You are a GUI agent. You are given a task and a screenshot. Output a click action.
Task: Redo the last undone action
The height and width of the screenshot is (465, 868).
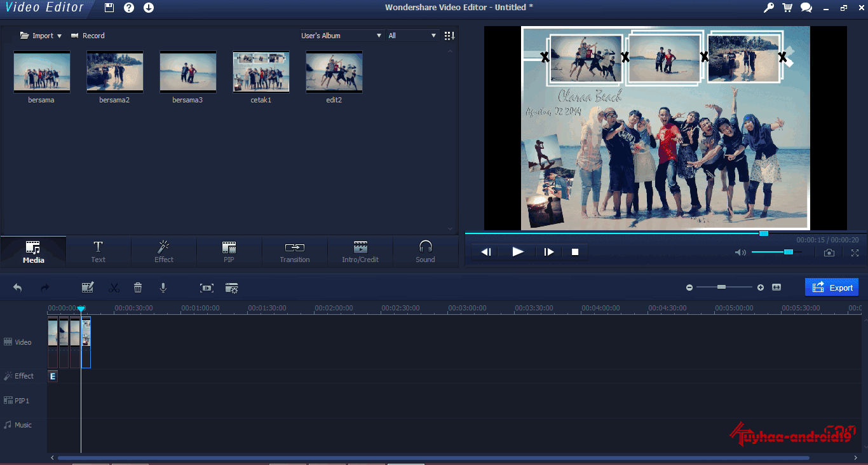45,288
